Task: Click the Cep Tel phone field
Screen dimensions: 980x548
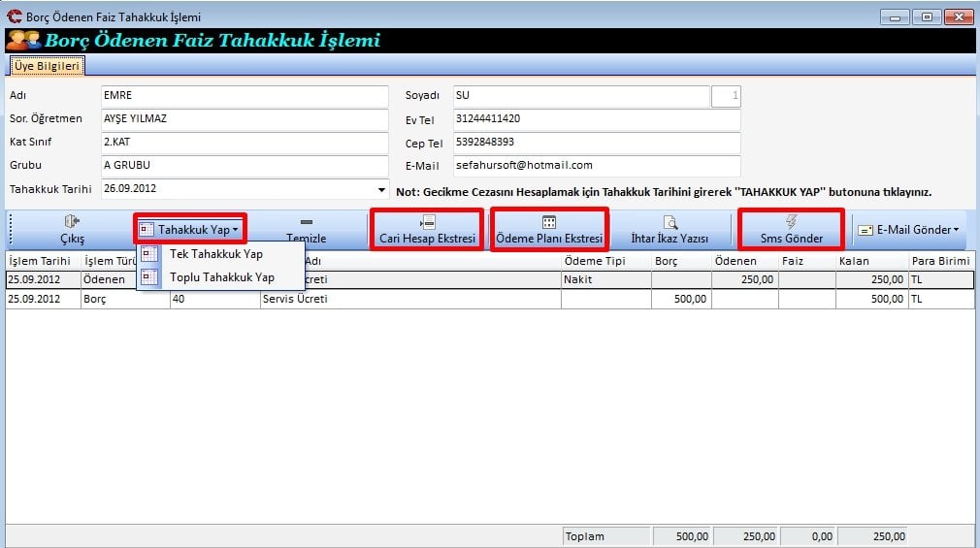Action: click(595, 143)
